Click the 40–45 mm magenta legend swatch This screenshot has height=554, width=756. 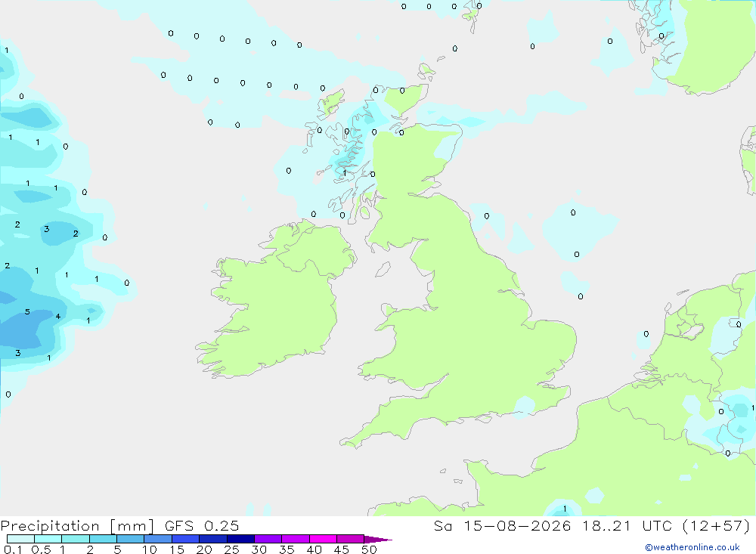(x=323, y=539)
